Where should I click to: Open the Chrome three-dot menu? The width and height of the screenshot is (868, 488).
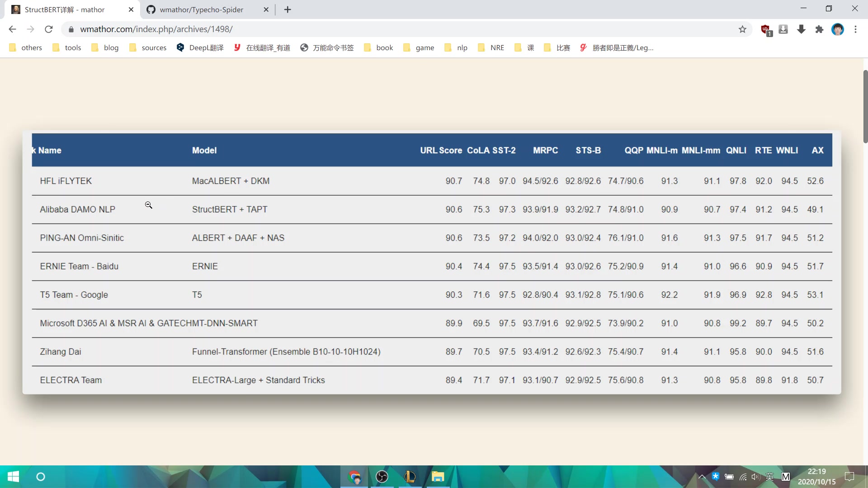point(855,29)
